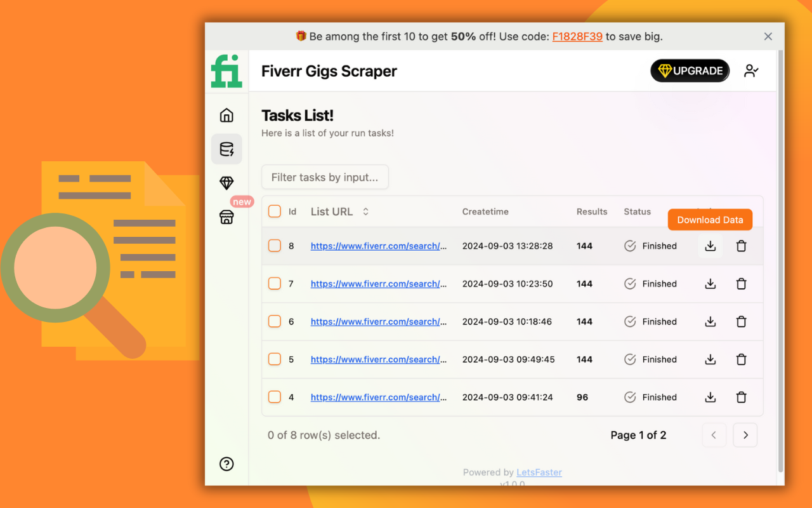This screenshot has width=812, height=508.
Task: Delete task 6 with trash icon
Action: (741, 322)
